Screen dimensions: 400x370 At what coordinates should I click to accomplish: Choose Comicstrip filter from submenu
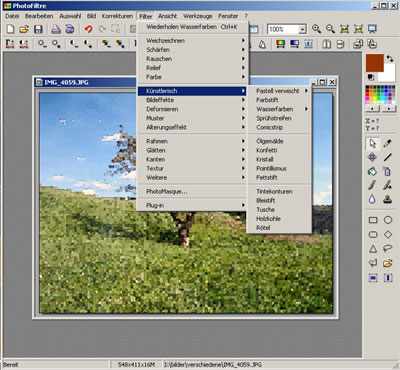coord(279,127)
